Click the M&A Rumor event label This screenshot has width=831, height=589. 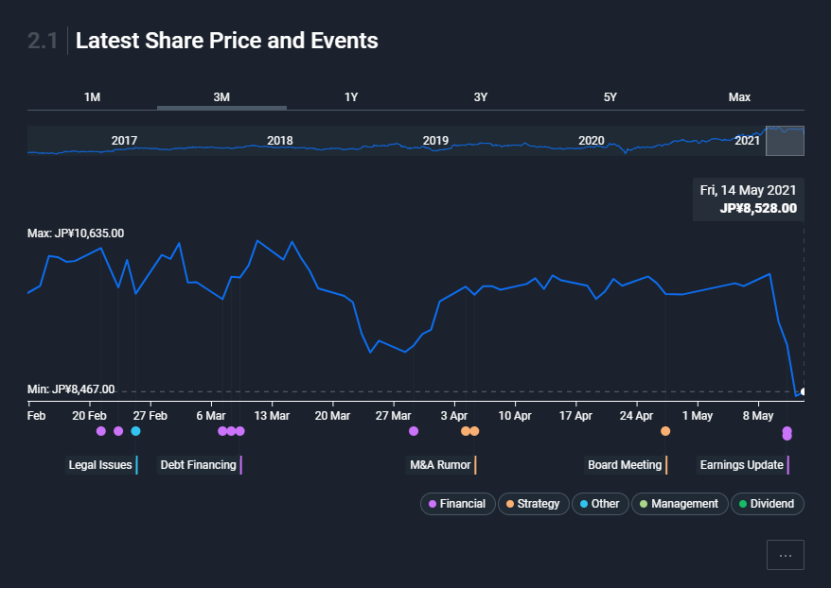[440, 465]
